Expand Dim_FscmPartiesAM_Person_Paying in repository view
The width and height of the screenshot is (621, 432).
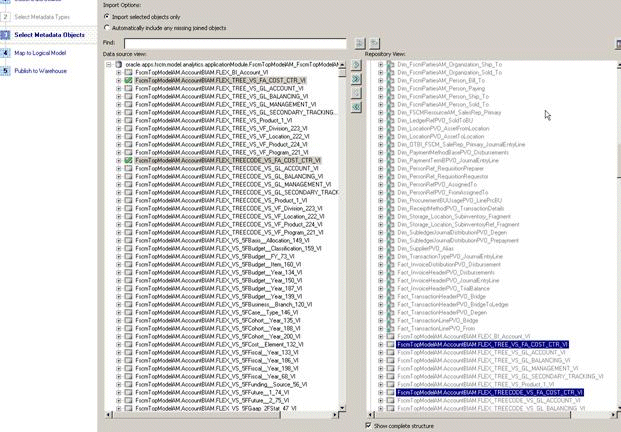pos(381,88)
